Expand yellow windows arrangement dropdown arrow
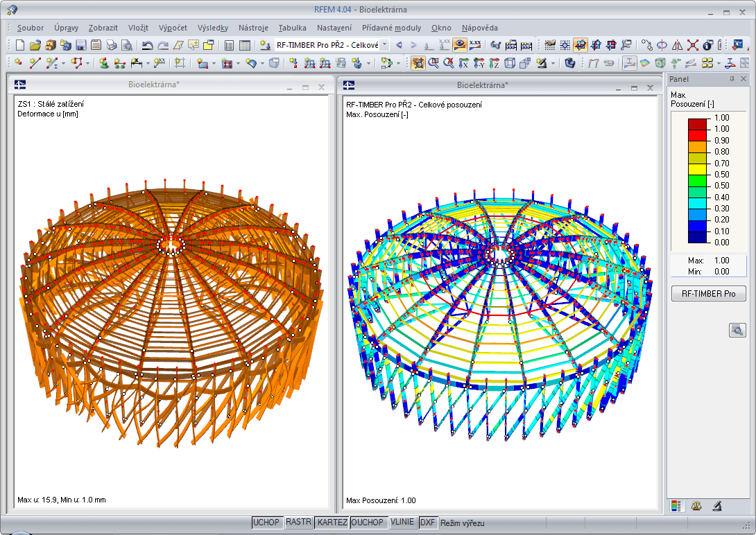 click(x=719, y=63)
